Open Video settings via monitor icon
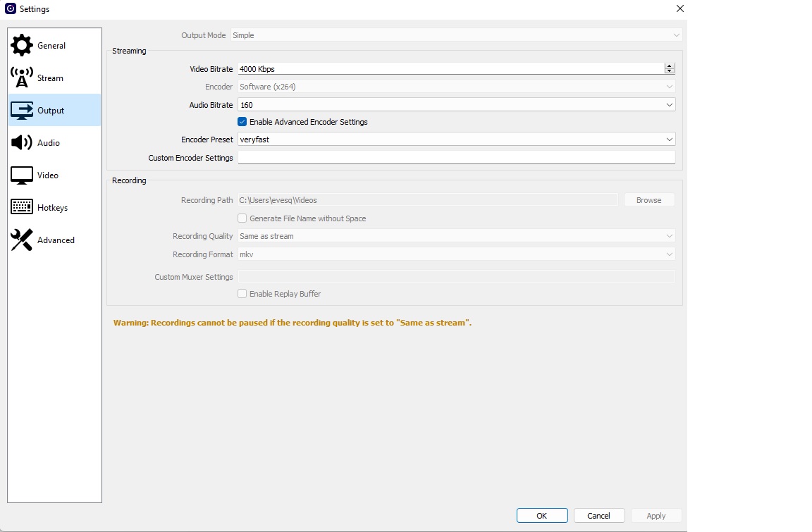The height and width of the screenshot is (532, 812). pyautogui.click(x=22, y=175)
